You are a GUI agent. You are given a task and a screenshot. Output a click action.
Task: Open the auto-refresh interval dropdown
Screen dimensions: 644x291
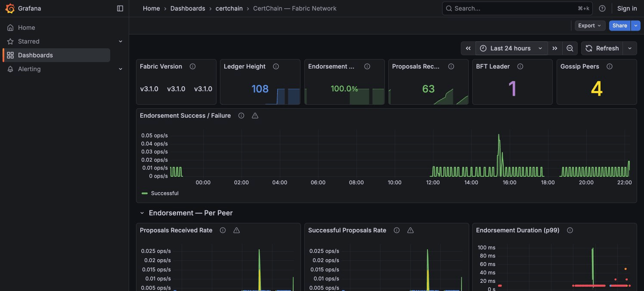[x=630, y=48]
